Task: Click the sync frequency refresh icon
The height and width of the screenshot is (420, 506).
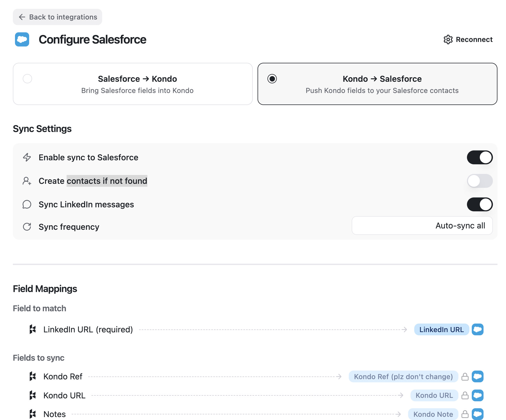Action: (27, 227)
